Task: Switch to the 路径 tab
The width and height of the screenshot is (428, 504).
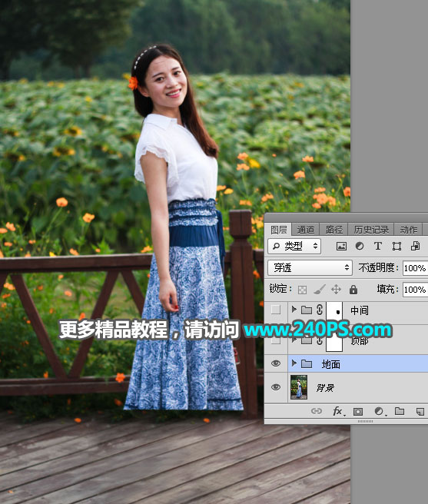Action: (333, 230)
